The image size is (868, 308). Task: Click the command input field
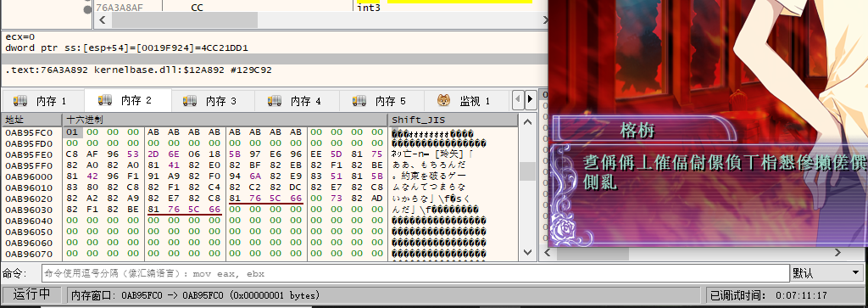pos(415,273)
